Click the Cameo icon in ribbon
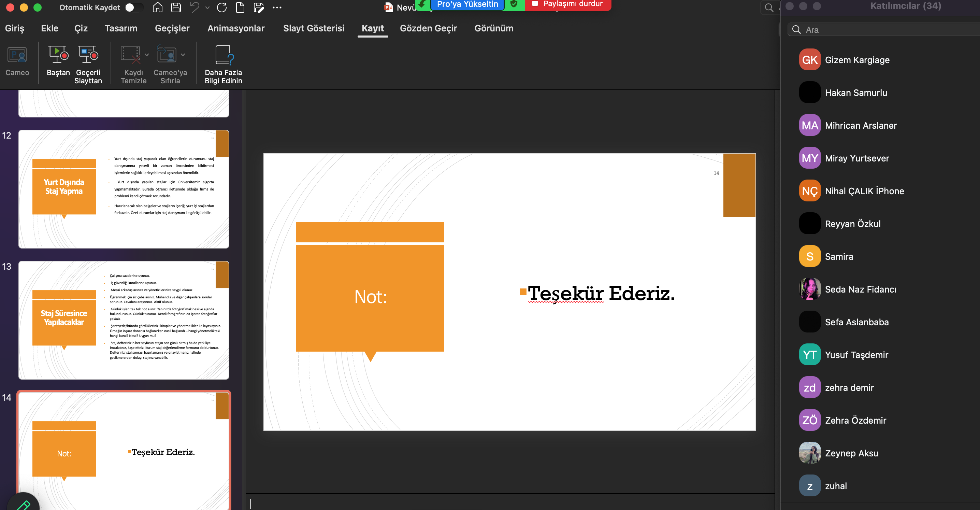 17,55
